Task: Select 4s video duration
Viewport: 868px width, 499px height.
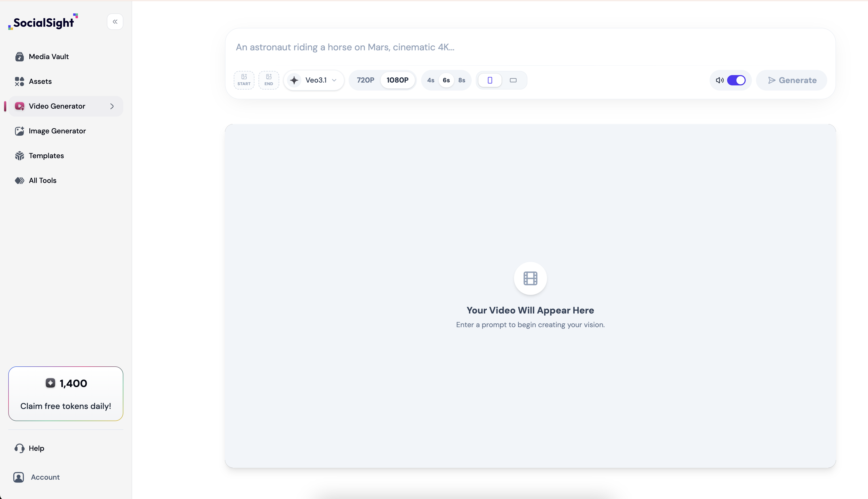Action: 430,80
